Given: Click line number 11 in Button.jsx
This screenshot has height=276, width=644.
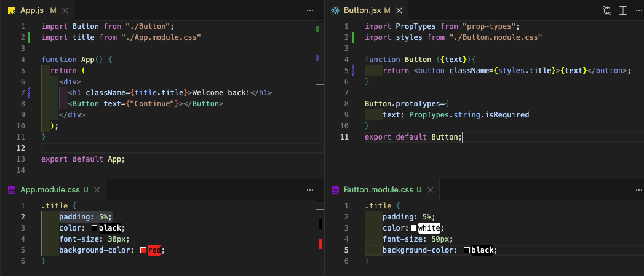Looking at the screenshot, I should tap(344, 137).
